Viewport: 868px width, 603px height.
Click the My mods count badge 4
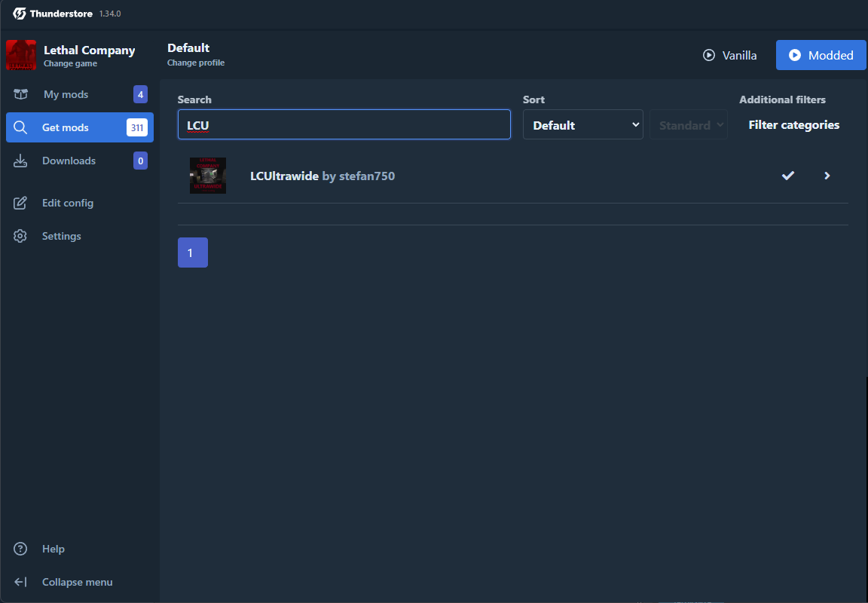point(140,95)
